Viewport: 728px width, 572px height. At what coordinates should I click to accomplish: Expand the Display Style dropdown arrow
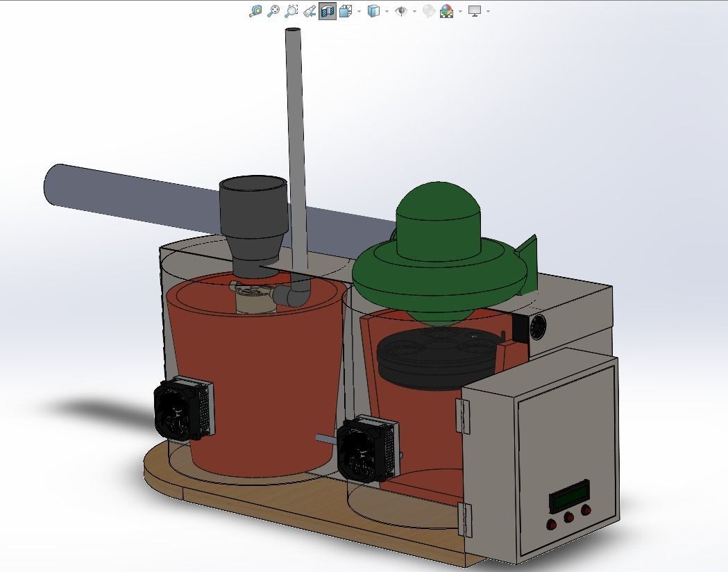coord(387,11)
